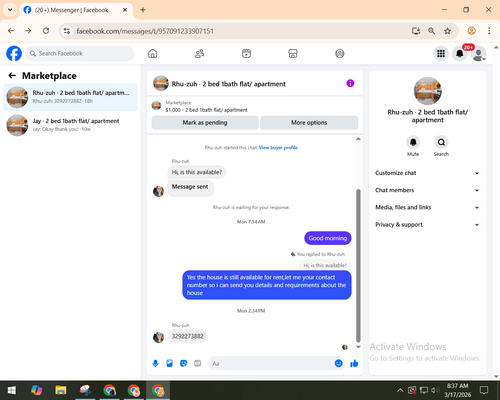Open Chrome profile avatar icon
This screenshot has width=500, height=400.
[x=471, y=31]
